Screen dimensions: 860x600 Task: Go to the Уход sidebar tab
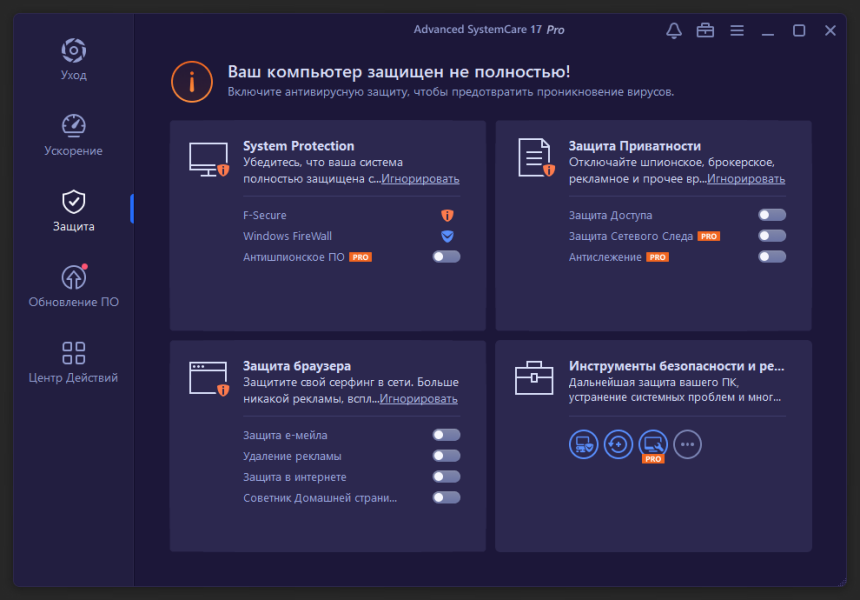point(73,59)
